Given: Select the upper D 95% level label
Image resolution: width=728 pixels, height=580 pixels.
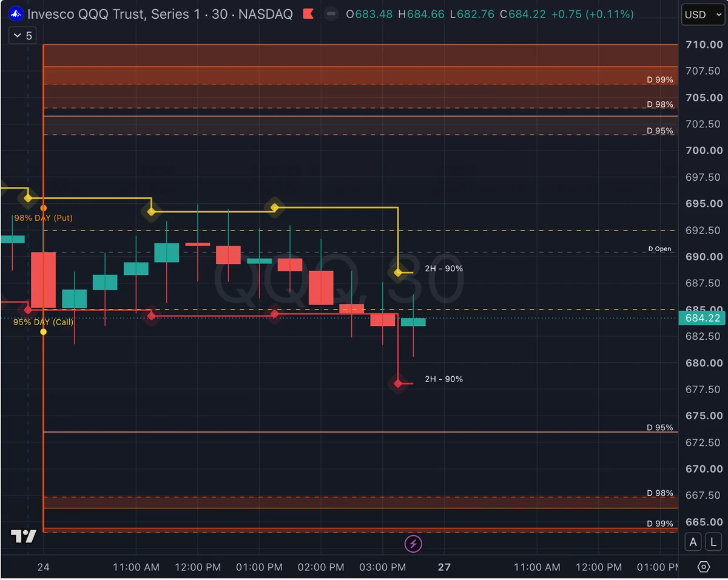Looking at the screenshot, I should (x=660, y=130).
